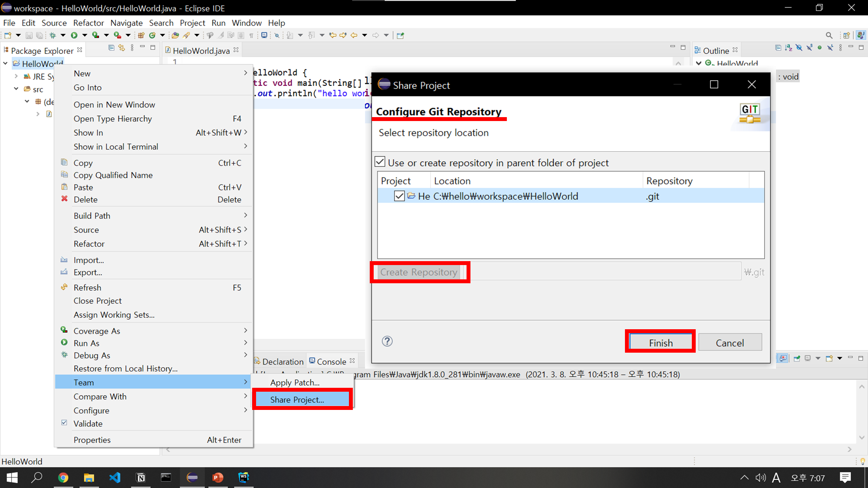Click the New Java Package toolbar icon
This screenshot has height=488, width=868.
141,35
